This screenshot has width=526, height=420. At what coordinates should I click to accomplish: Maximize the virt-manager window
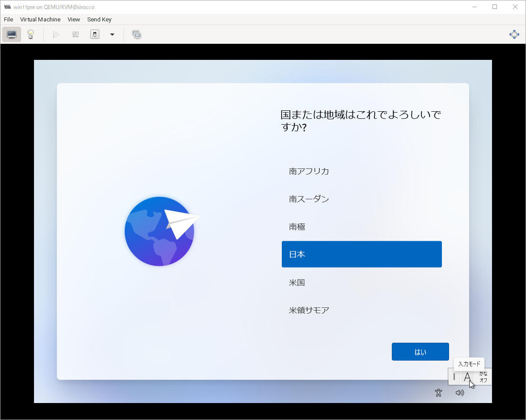495,7
